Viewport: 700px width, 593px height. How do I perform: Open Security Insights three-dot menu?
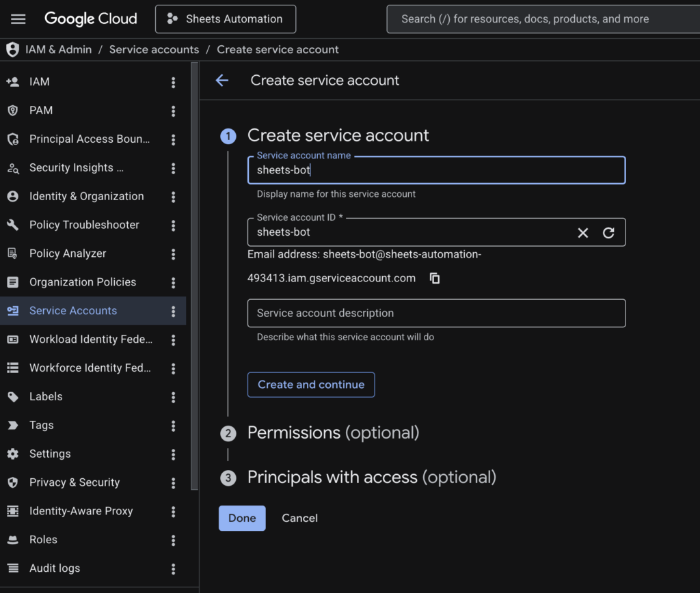pyautogui.click(x=173, y=168)
